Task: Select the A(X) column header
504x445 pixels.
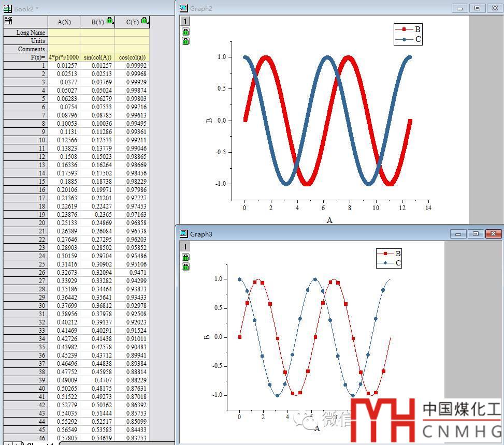Action: (x=64, y=22)
